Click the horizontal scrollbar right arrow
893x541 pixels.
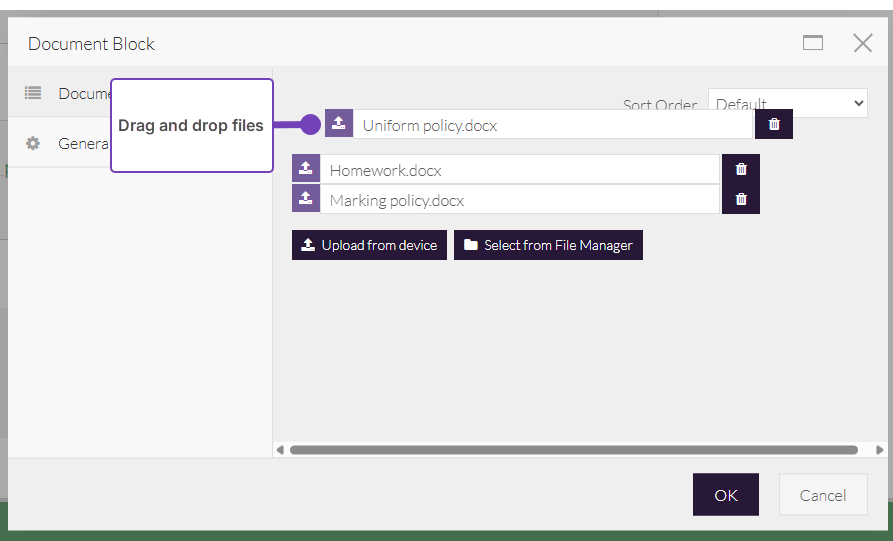pos(879,450)
